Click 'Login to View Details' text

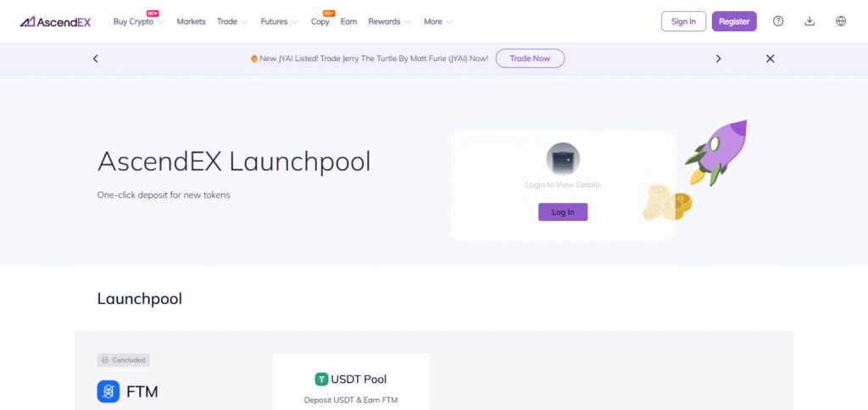[x=563, y=185]
